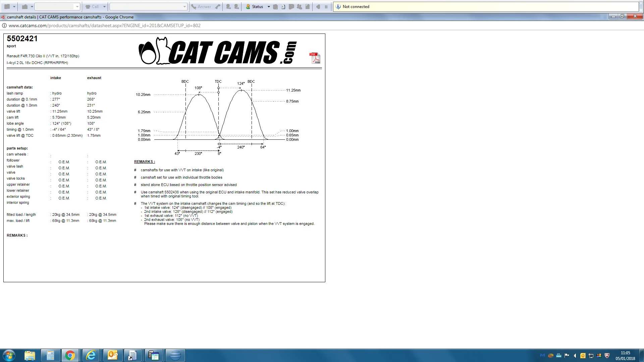
Task: Click the taskbar clock showing 11:05
Action: [x=625, y=356]
